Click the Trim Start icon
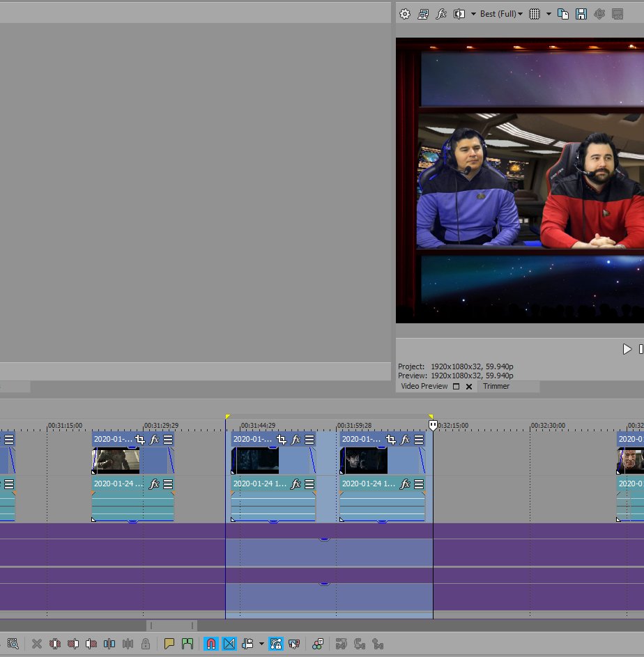Screen dimensions: 644x657 73,644
